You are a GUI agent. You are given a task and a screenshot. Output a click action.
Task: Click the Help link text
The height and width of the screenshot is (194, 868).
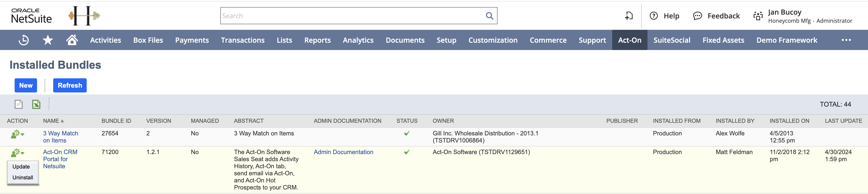[x=671, y=16]
